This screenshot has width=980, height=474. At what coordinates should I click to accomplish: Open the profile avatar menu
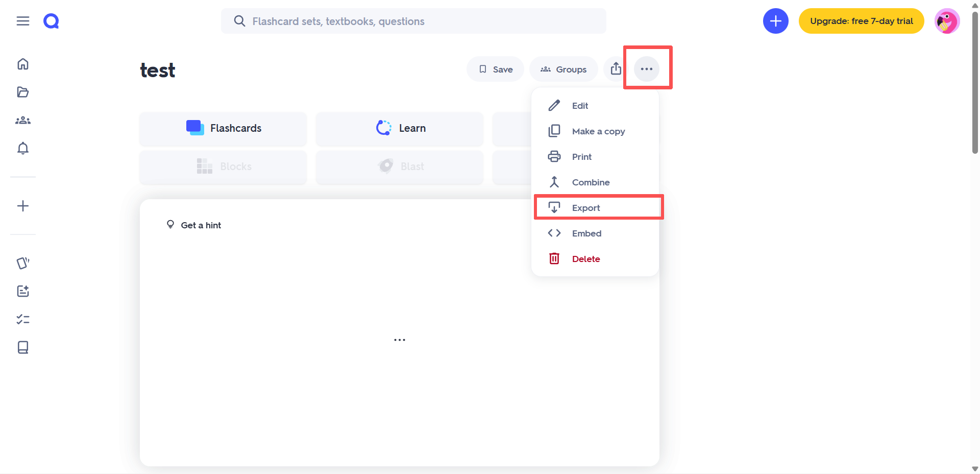947,21
